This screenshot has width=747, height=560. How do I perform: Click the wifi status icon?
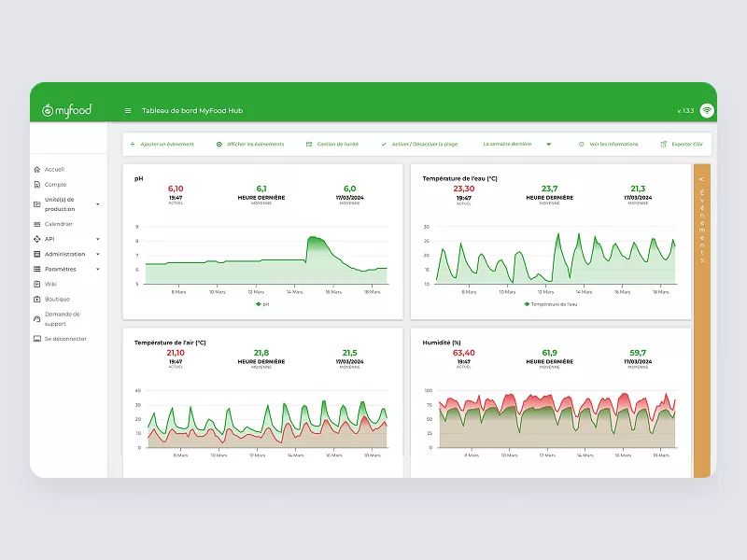point(707,110)
